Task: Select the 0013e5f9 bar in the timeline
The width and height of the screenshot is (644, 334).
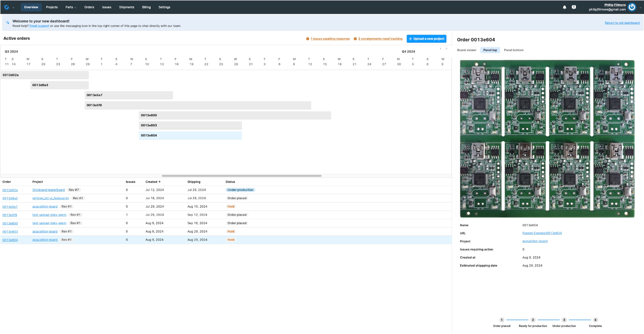Action: [198, 105]
